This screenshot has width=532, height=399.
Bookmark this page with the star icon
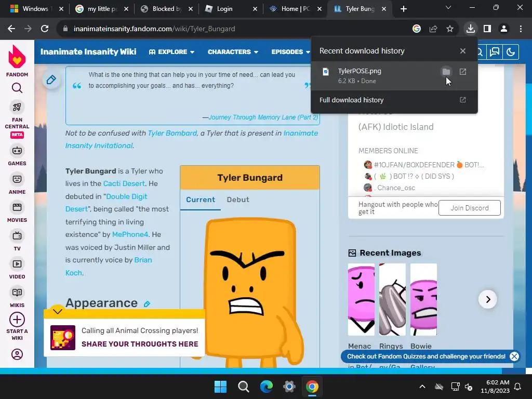click(x=450, y=29)
